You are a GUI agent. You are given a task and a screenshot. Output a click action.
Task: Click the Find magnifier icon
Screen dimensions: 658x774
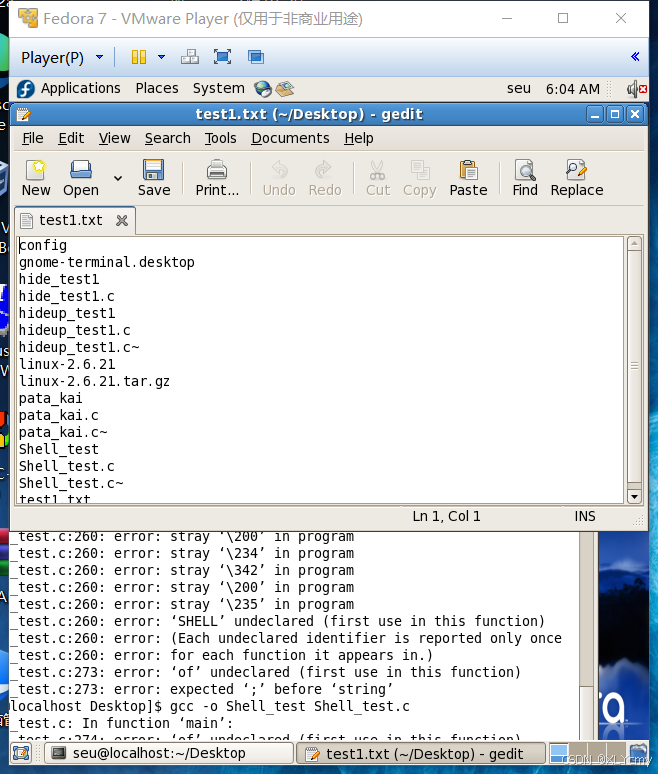[525, 178]
